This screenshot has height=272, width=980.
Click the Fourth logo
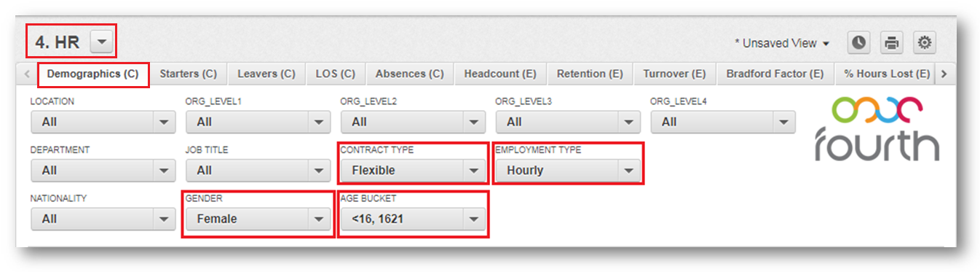click(x=877, y=129)
